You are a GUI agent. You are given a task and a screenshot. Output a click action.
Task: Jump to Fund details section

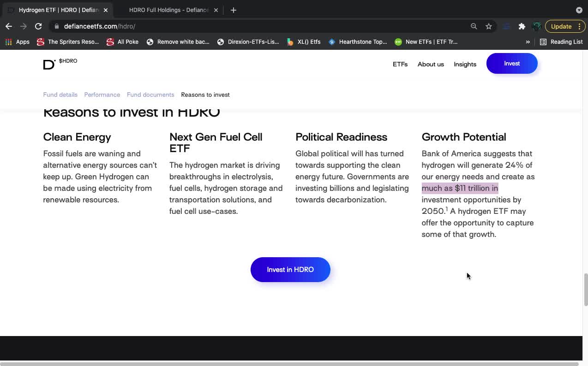pos(60,94)
